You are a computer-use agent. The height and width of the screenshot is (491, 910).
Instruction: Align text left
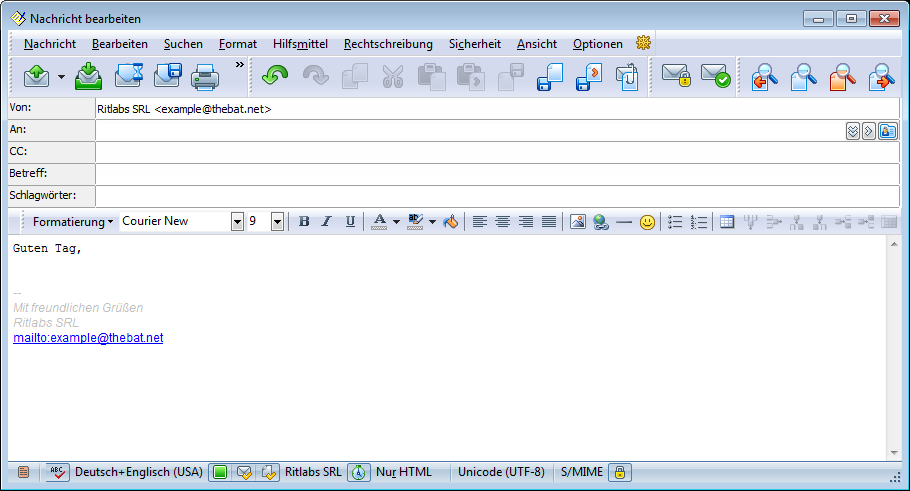(x=479, y=222)
